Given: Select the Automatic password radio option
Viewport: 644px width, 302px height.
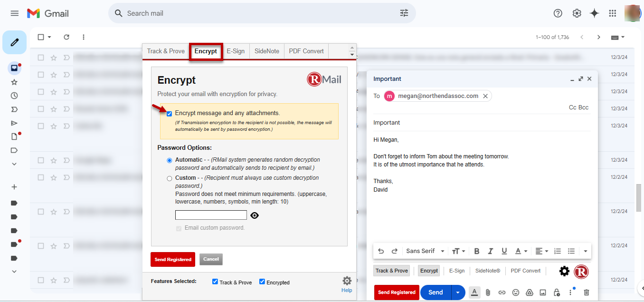Looking at the screenshot, I should [170, 160].
